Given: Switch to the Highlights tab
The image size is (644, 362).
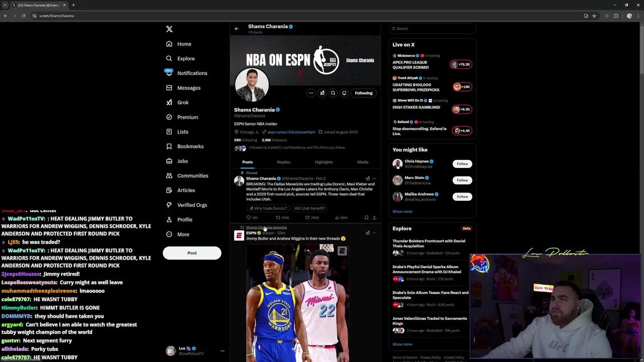Looking at the screenshot, I should (x=324, y=162).
